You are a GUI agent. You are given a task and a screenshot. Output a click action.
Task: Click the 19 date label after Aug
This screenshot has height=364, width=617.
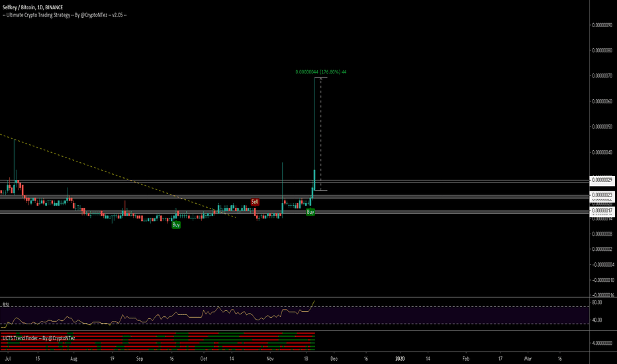[112, 359]
